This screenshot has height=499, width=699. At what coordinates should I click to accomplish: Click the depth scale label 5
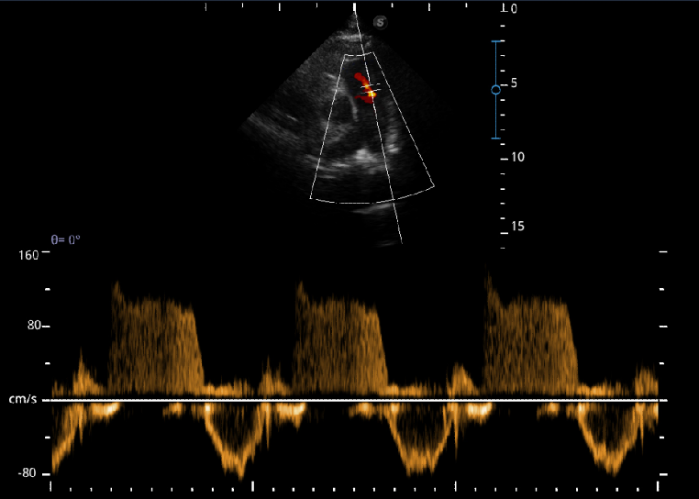(x=514, y=83)
